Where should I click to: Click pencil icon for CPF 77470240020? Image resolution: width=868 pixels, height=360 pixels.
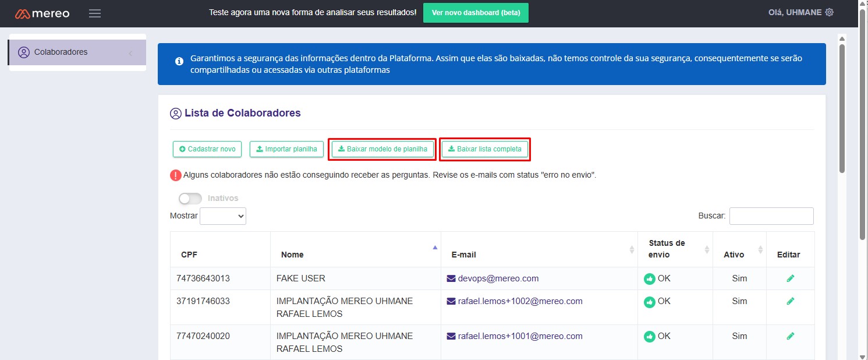pyautogui.click(x=790, y=336)
